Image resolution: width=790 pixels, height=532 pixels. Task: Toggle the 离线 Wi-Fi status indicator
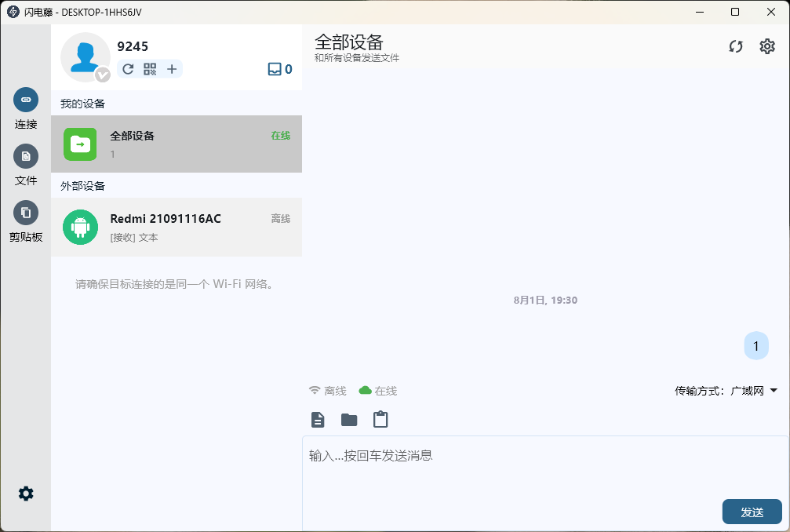[325, 391]
